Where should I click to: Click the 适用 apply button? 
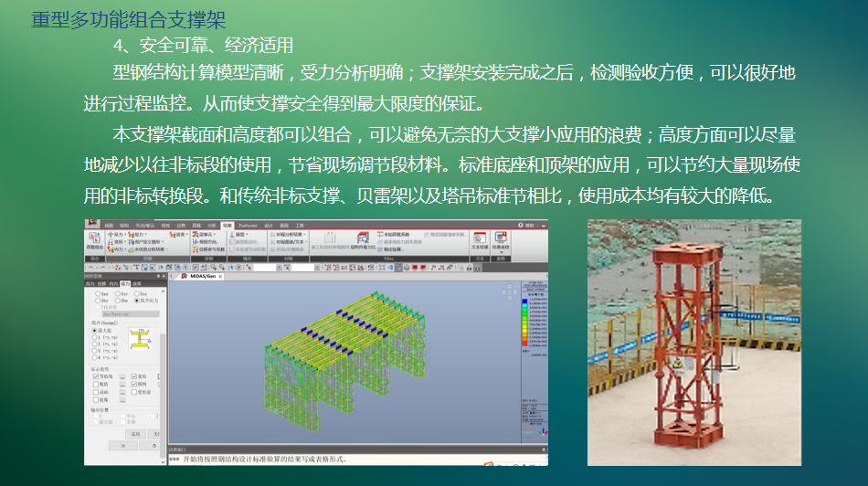[135, 434]
